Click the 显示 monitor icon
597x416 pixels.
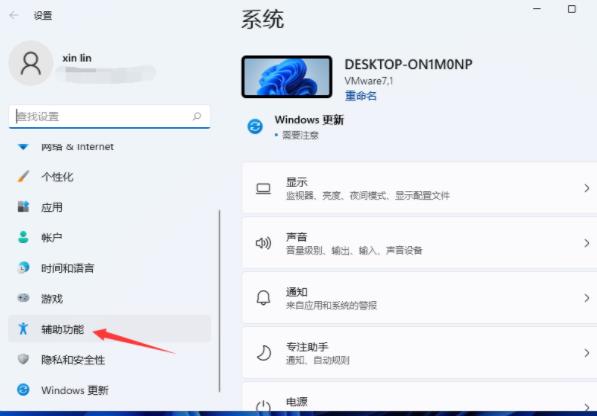click(263, 189)
